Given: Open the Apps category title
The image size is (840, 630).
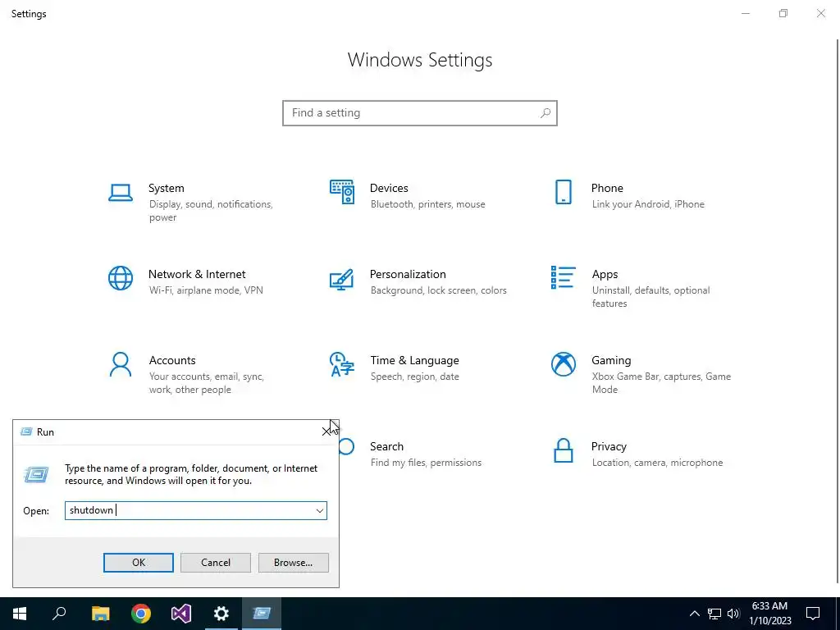Looking at the screenshot, I should [x=605, y=274].
